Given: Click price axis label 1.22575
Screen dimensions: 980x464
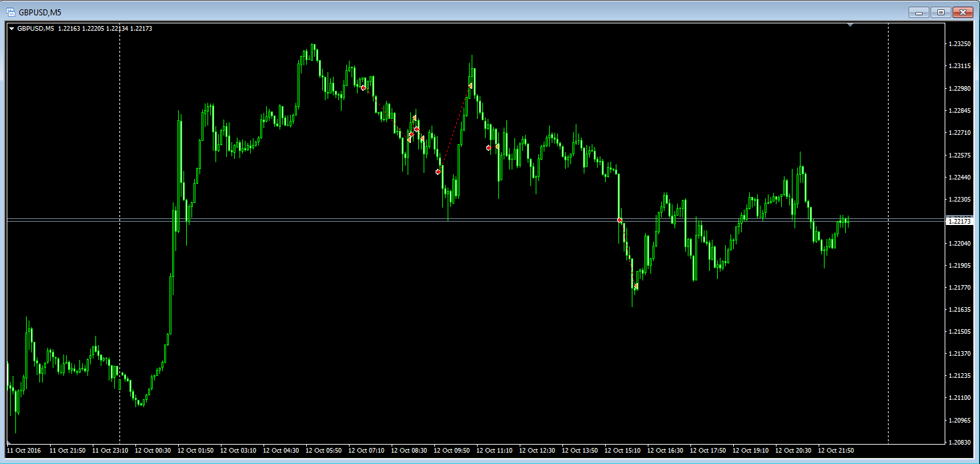Looking at the screenshot, I should tap(959, 155).
